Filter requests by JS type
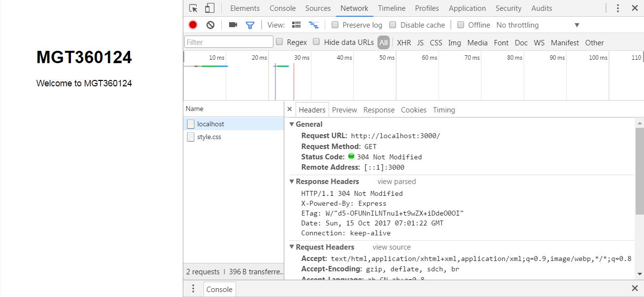 (420, 42)
